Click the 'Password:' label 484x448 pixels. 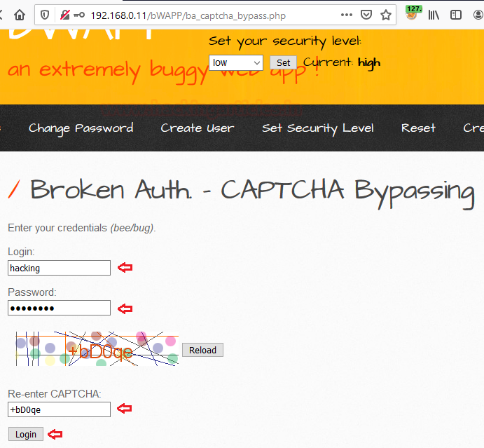coord(32,292)
